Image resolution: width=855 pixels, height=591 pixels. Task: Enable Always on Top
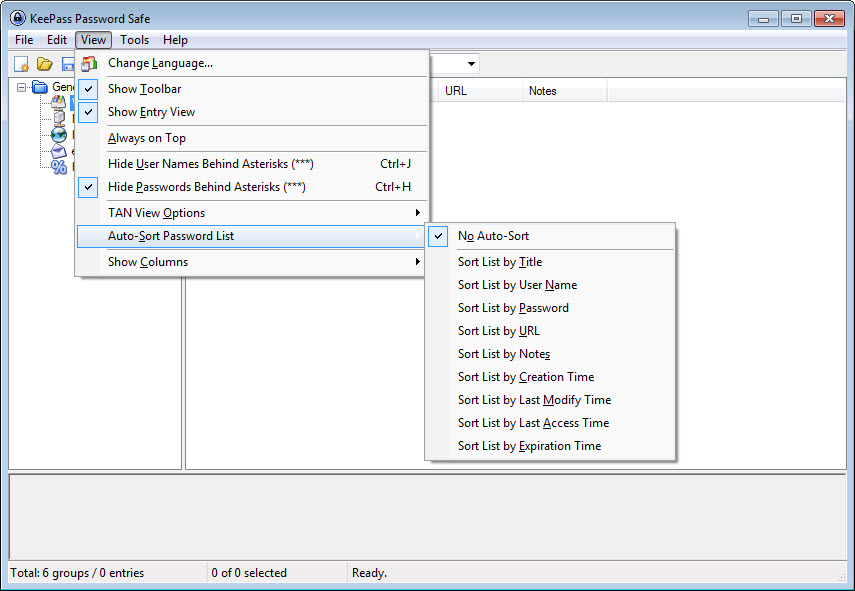coord(251,138)
